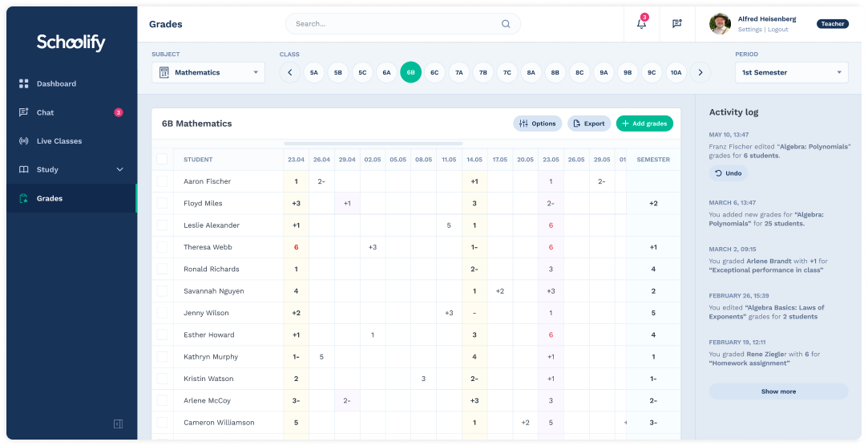Image resolution: width=868 pixels, height=446 pixels.
Task: Show next classes with right arrow
Action: point(700,72)
